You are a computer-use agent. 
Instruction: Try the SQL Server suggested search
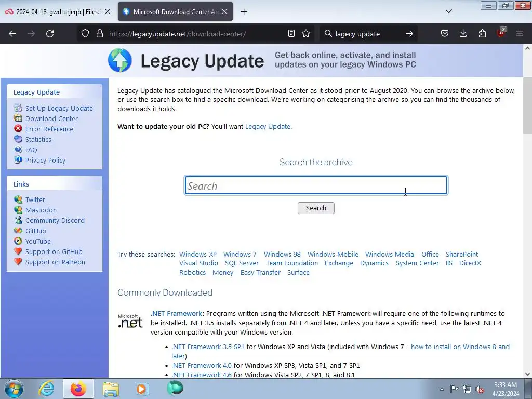pyautogui.click(x=242, y=263)
